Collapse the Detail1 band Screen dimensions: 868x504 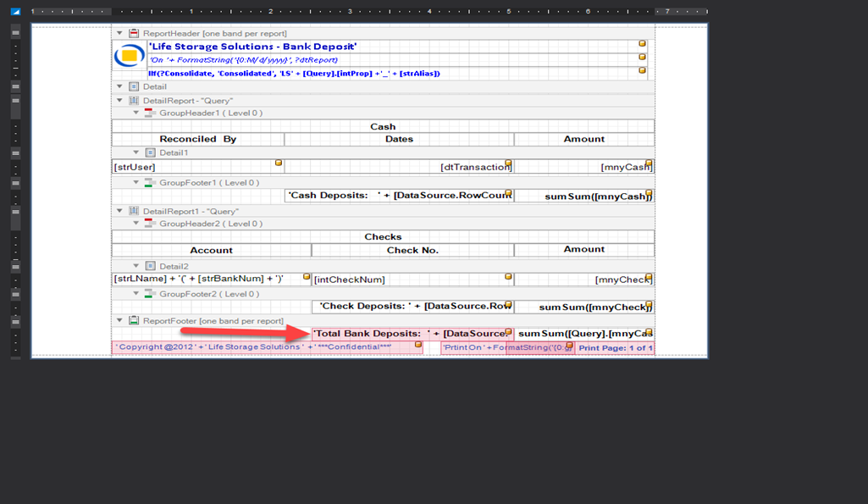pos(135,152)
